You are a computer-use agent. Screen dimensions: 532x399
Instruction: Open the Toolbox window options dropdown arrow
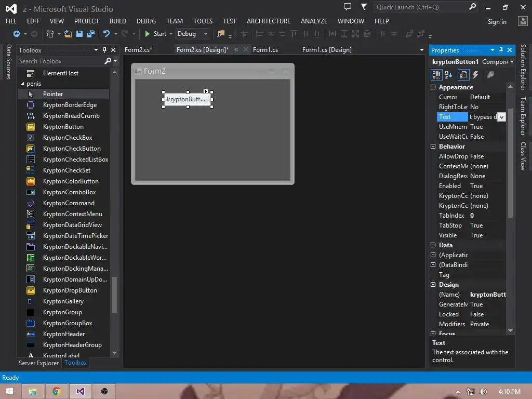coord(96,50)
